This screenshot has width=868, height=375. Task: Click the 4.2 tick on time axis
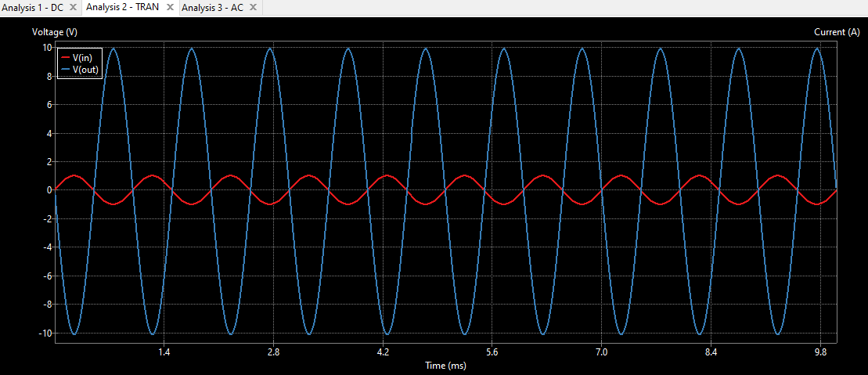(x=383, y=353)
